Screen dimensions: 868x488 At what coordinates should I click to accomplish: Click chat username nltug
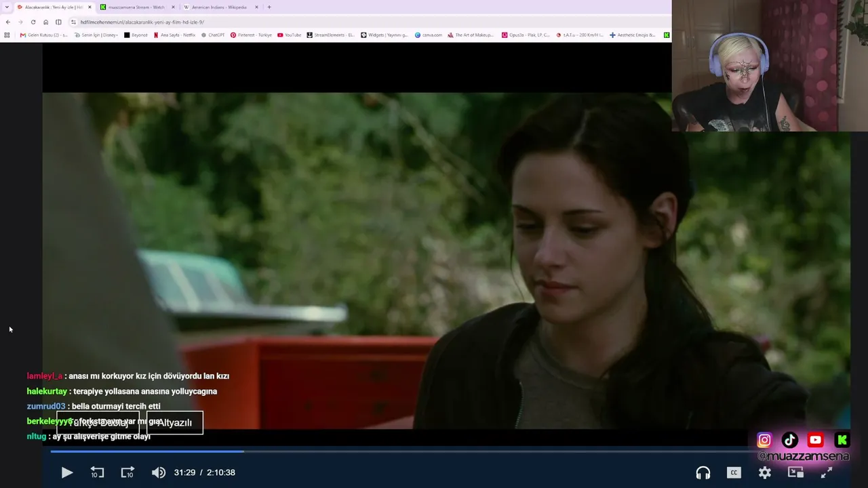36,436
